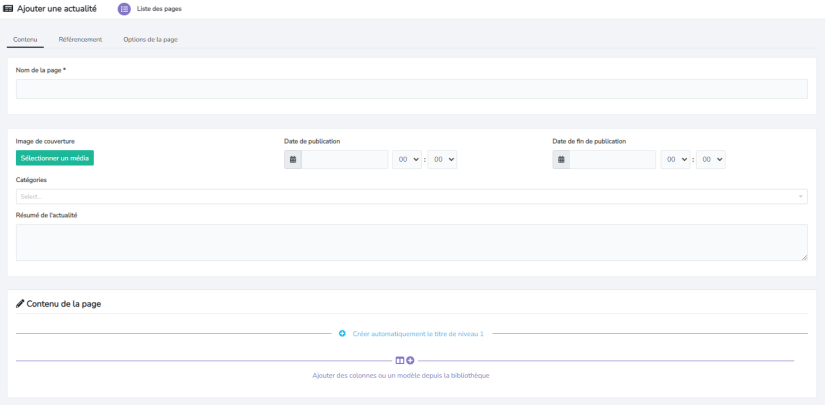Focus the Nom de la page field

pos(411,89)
